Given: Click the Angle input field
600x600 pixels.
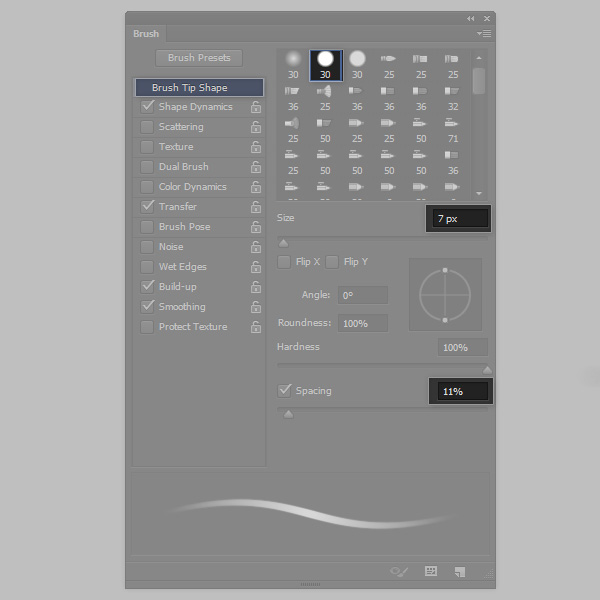Looking at the screenshot, I should 363,295.
